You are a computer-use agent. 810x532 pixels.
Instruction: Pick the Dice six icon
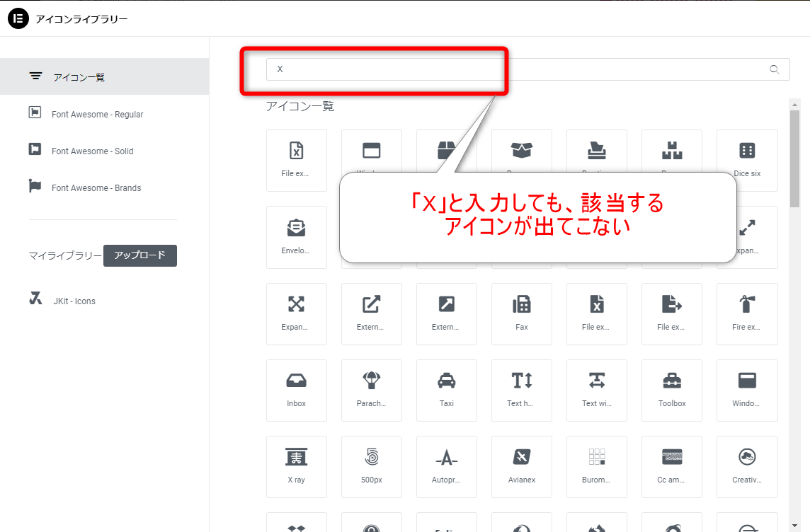747,161
